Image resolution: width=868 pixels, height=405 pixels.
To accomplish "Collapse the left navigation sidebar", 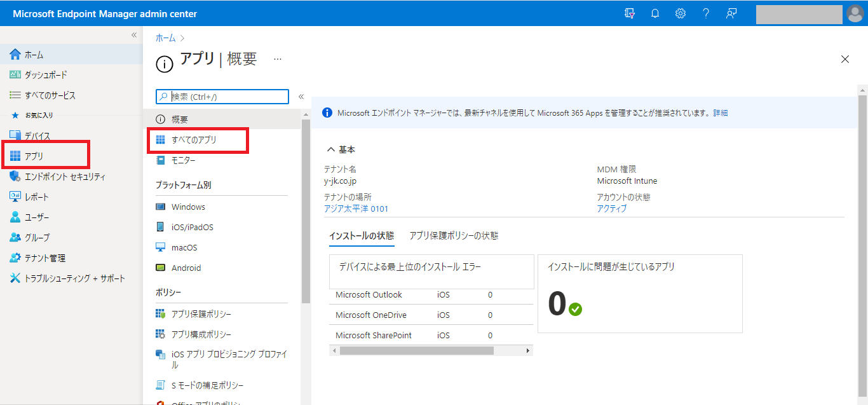I will click(x=134, y=35).
